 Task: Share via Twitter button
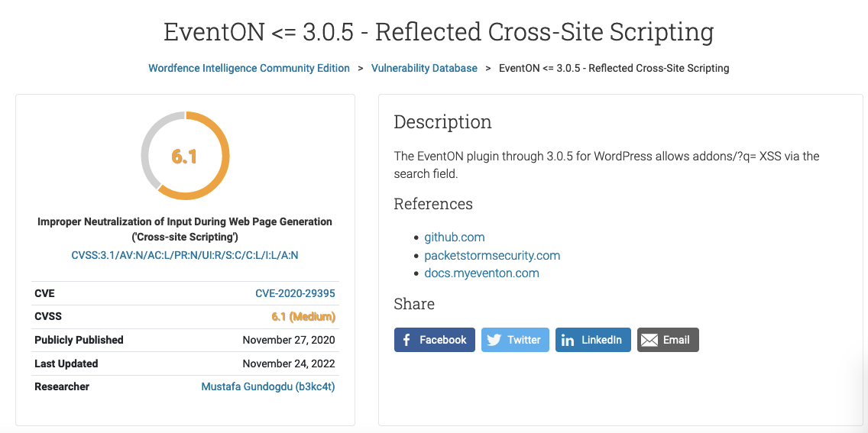[515, 340]
